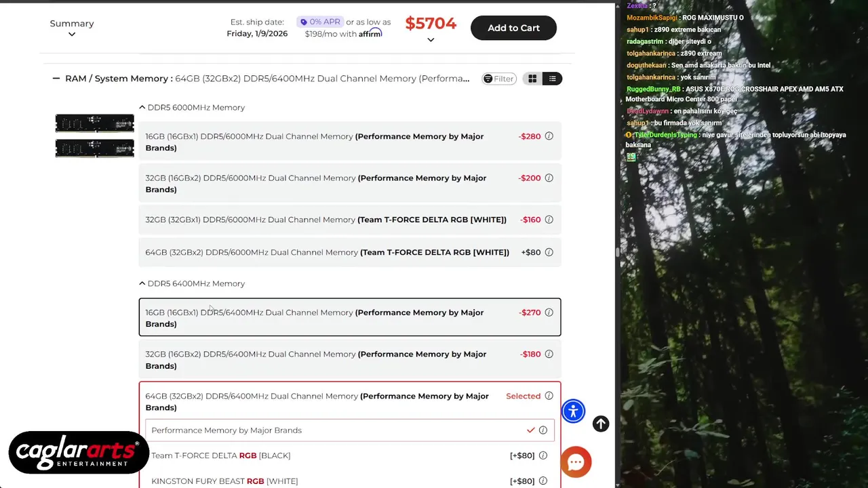Switch to grid view layout
This screenshot has height=488, width=868.
[x=532, y=79]
